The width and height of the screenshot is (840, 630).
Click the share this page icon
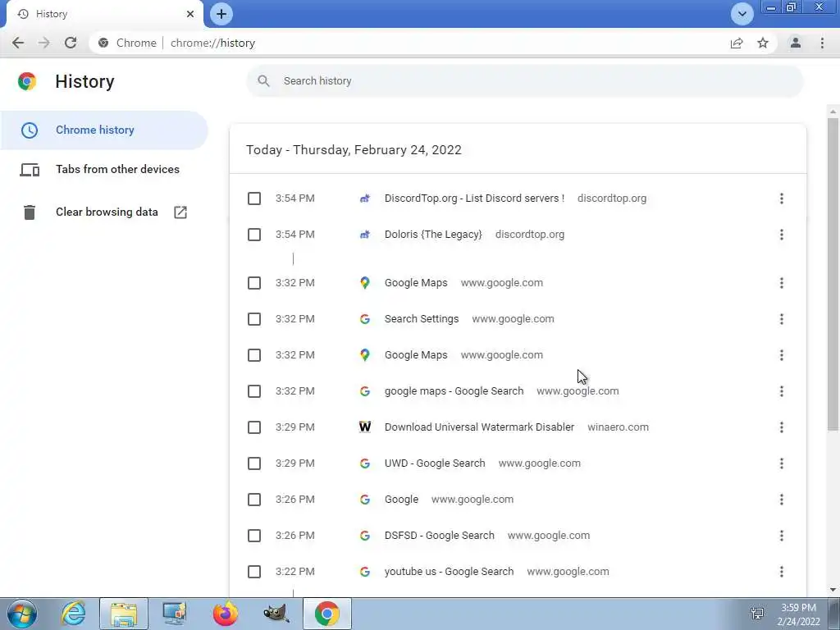click(x=737, y=43)
